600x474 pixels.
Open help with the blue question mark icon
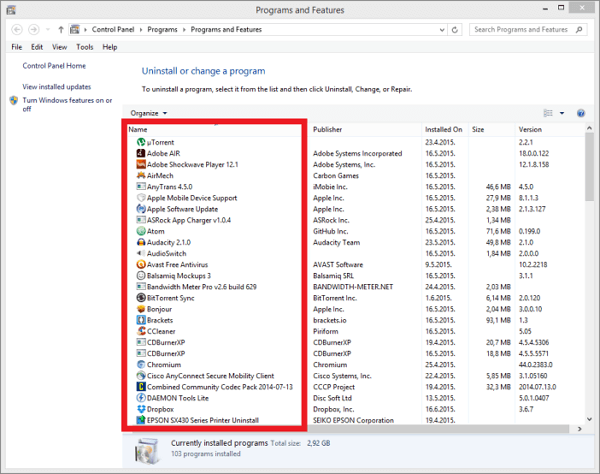click(x=581, y=113)
